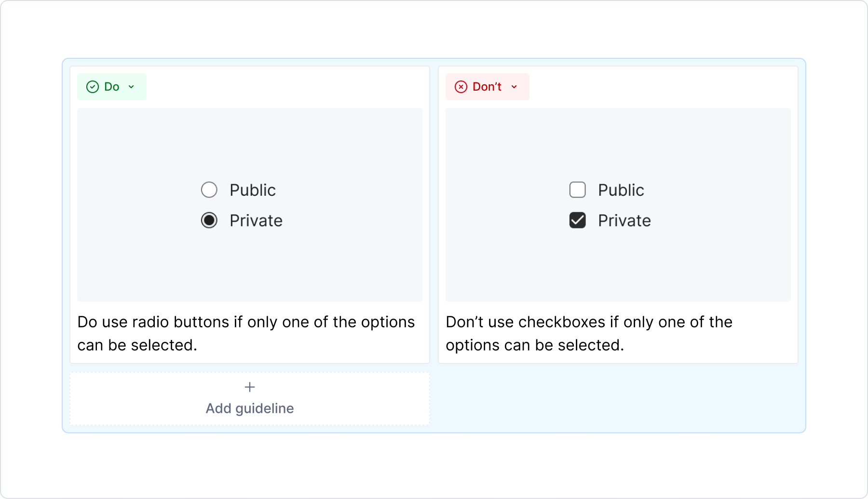This screenshot has width=868, height=499.
Task: Click the Add guideline button
Action: [249, 399]
